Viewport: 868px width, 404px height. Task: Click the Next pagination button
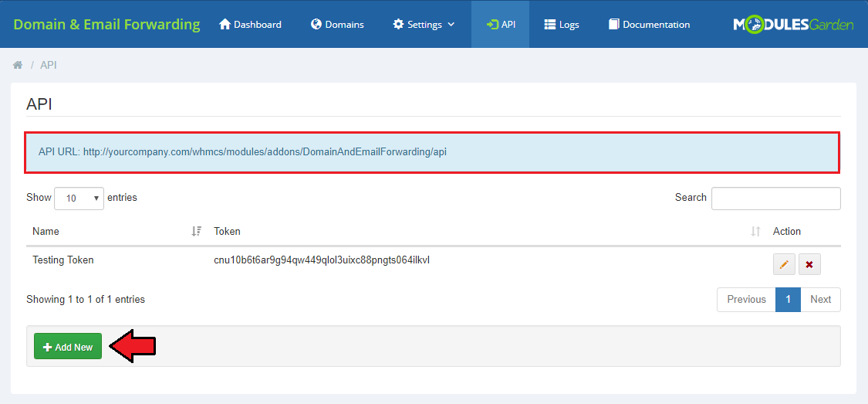click(x=820, y=299)
